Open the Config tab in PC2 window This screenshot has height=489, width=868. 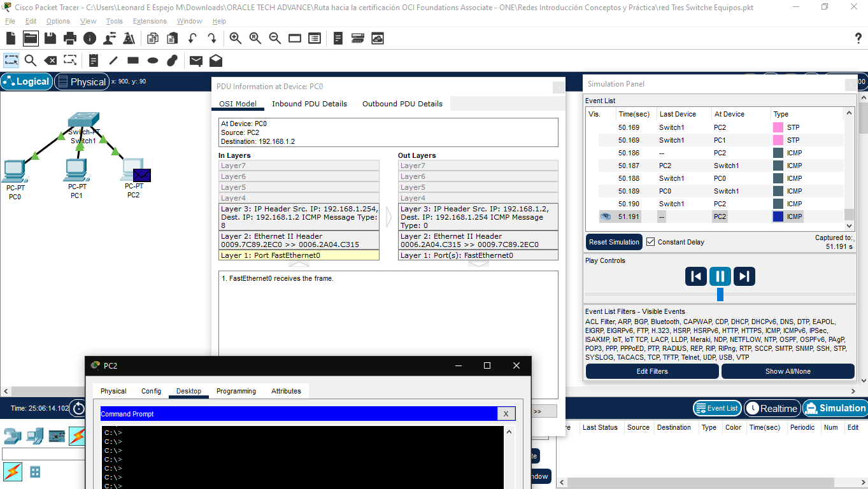coord(151,391)
